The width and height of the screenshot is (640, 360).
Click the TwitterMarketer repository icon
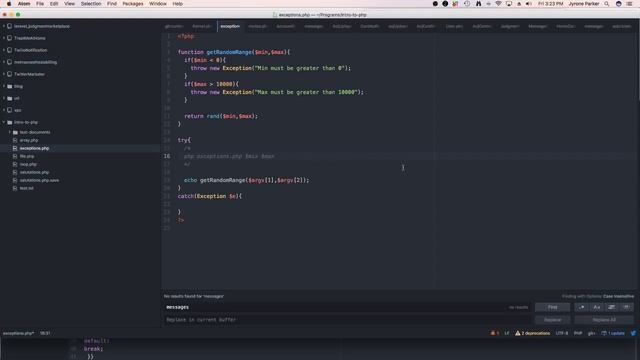coord(9,74)
